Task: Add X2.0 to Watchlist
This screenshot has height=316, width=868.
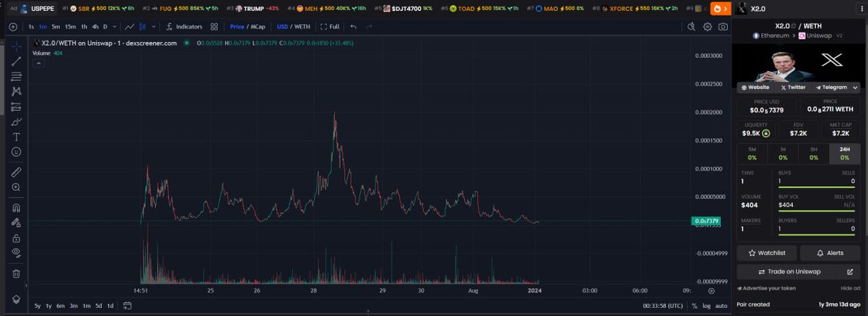Action: pyautogui.click(x=767, y=253)
